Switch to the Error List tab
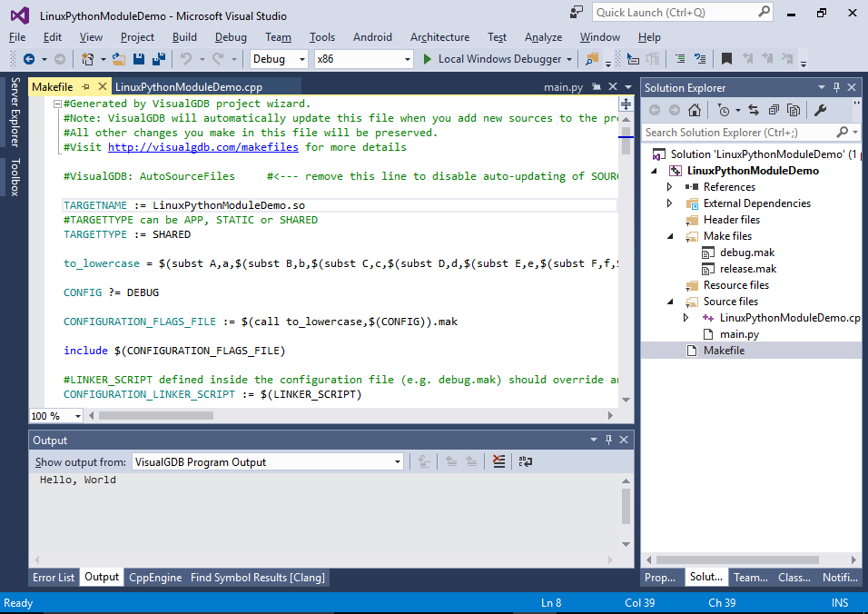 [54, 578]
